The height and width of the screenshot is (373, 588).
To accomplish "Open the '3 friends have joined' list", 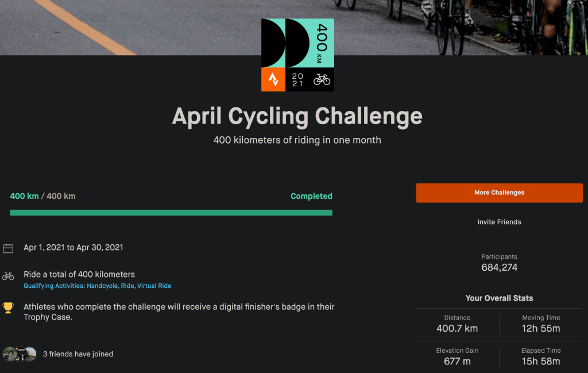I will click(78, 354).
